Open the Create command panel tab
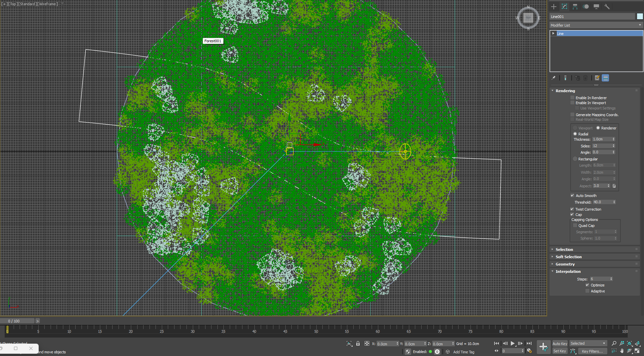Viewport: 644px width, 356px height. click(x=554, y=7)
